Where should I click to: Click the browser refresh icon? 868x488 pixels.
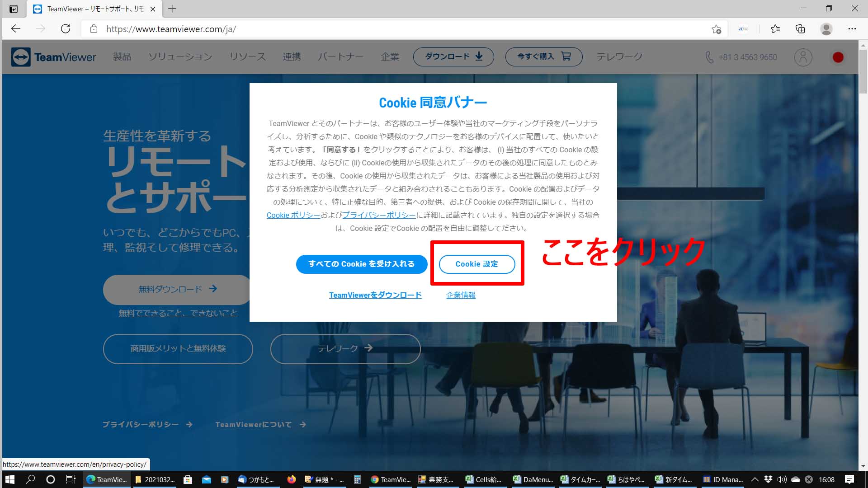(66, 29)
